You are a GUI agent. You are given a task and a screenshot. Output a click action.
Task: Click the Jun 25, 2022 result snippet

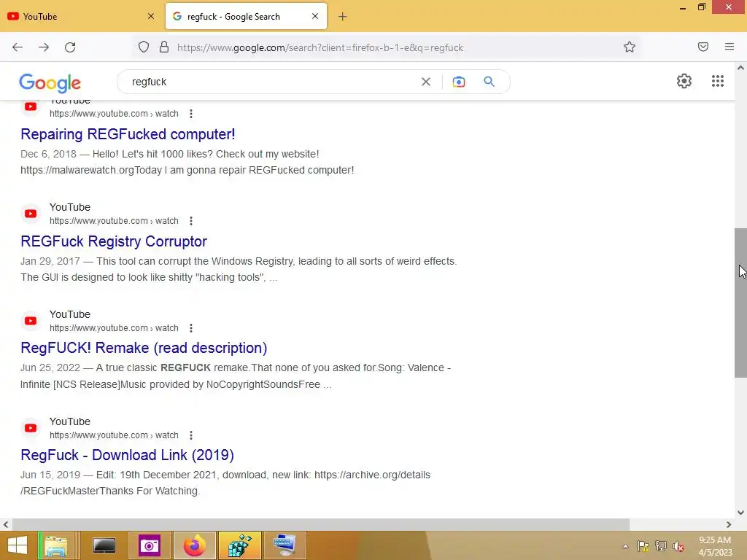[236, 376]
